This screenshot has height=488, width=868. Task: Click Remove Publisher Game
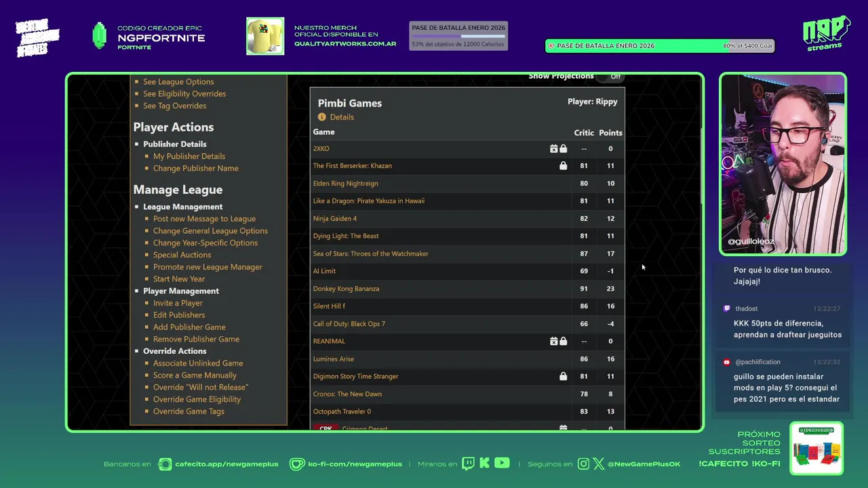point(196,339)
